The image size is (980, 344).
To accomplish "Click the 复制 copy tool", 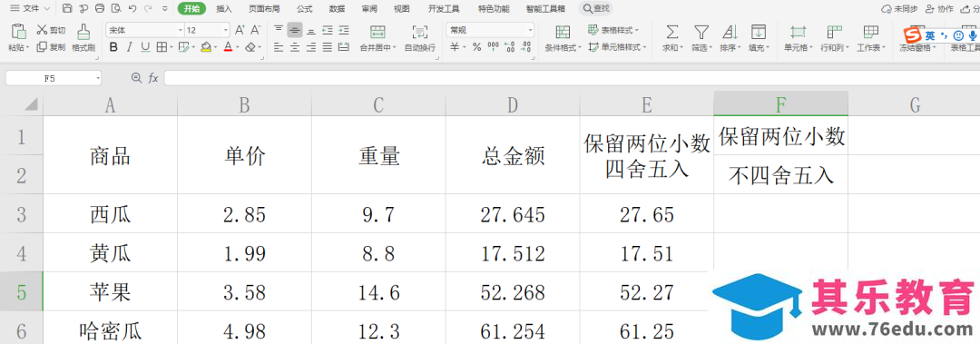I will (x=51, y=47).
